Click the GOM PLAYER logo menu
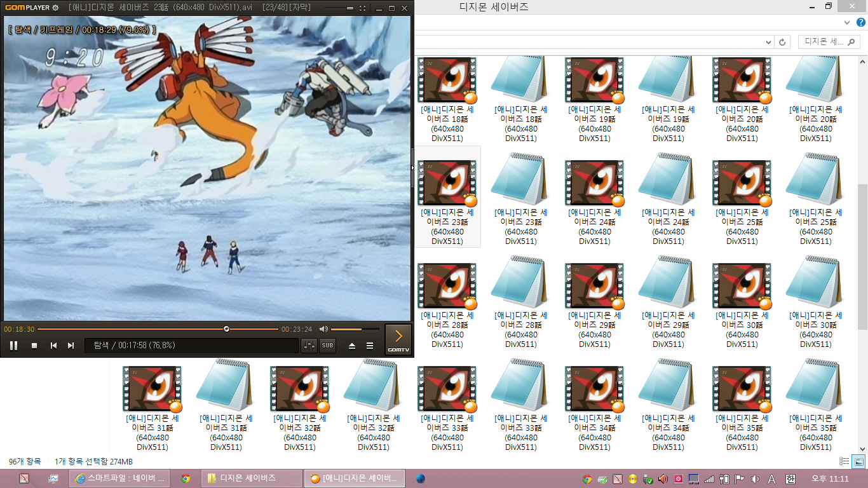This screenshot has height=488, width=868. pyautogui.click(x=26, y=8)
